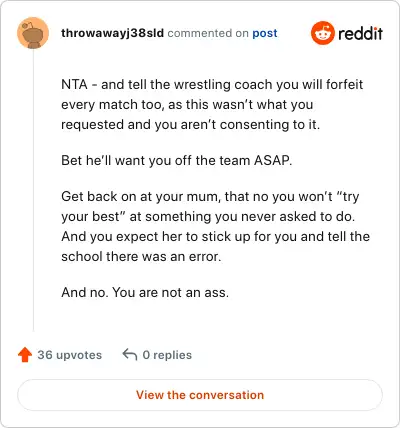Click the "every match too" text line
The image size is (400, 428).
click(x=187, y=104)
